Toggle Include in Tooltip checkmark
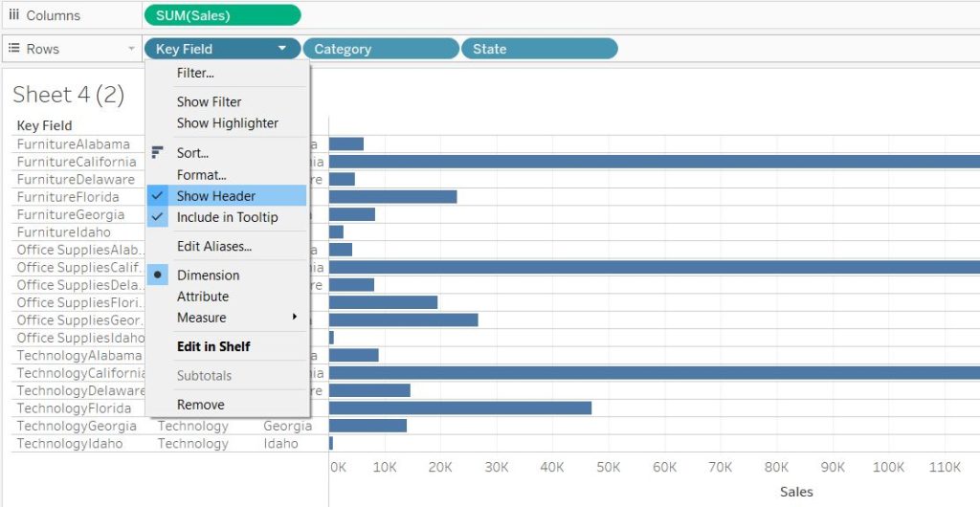This screenshot has height=507, width=980. coord(158,217)
